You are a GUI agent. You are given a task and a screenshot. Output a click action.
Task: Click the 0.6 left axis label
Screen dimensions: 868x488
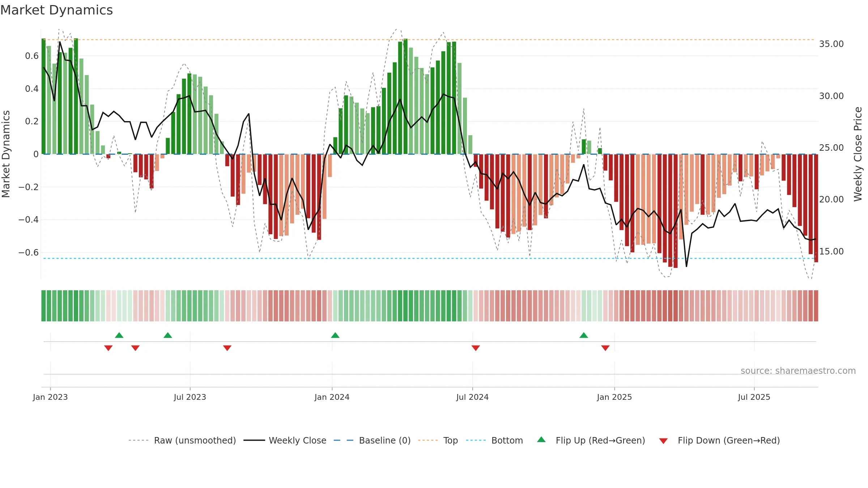coord(32,56)
